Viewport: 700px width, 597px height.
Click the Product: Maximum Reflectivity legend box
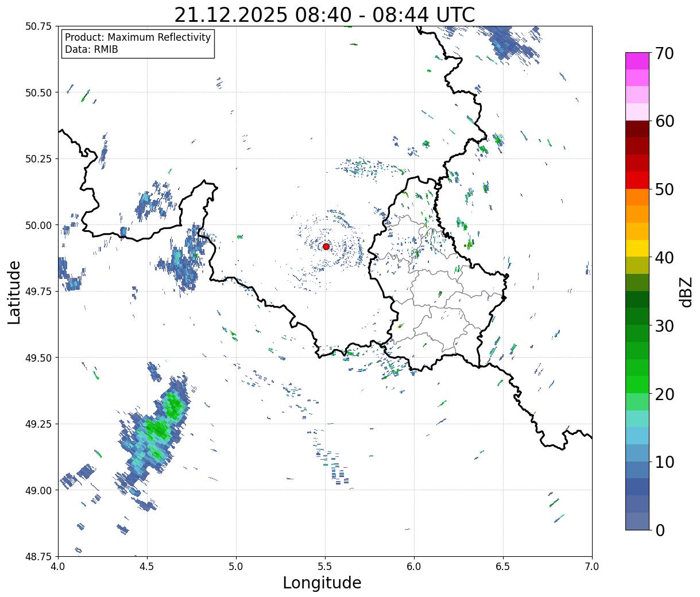point(138,44)
